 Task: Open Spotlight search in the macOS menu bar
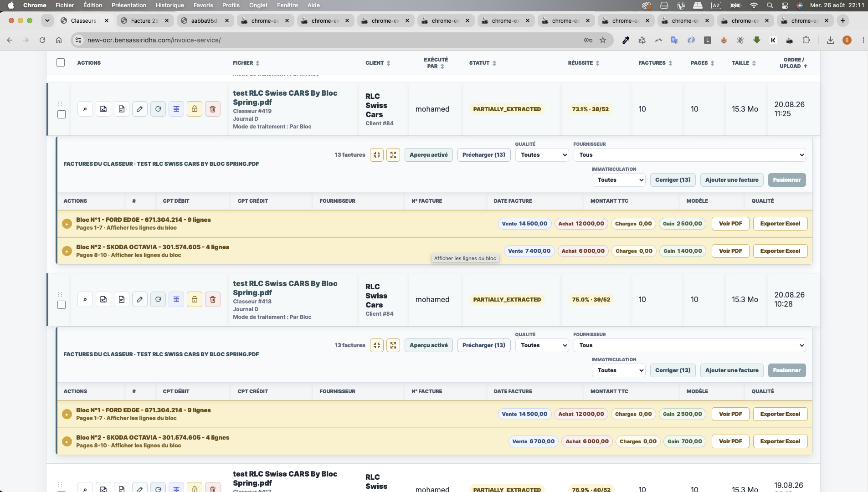tap(770, 5)
